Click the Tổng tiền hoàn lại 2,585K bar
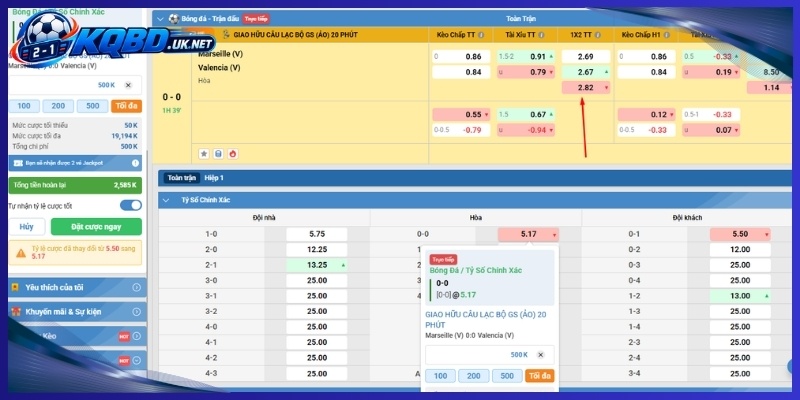The height and width of the screenshot is (400, 800). pyautogui.click(x=76, y=185)
